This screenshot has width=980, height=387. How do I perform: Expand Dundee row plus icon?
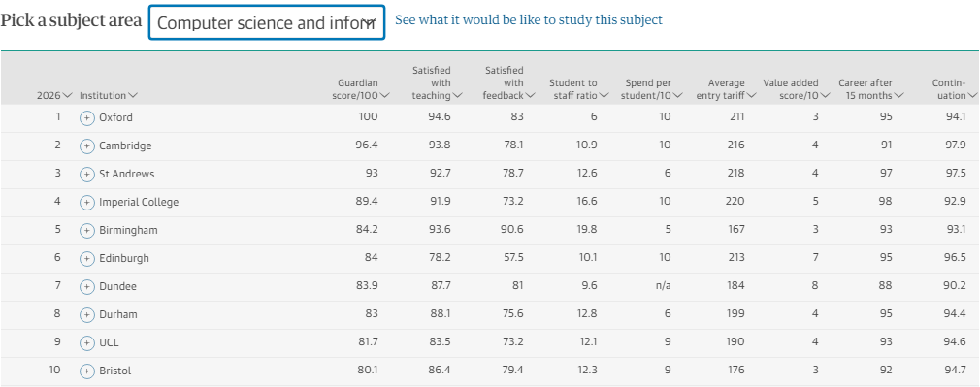(87, 286)
